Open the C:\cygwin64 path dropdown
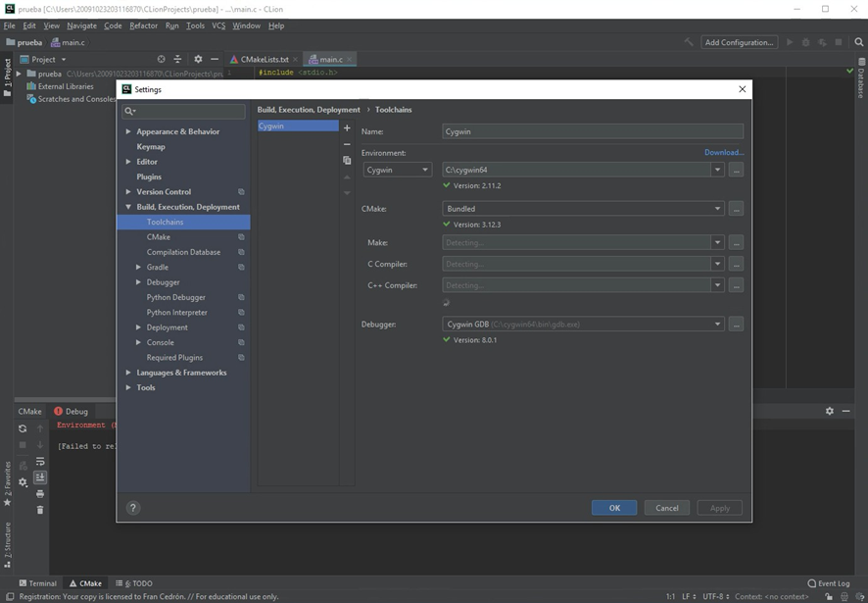 coord(717,171)
